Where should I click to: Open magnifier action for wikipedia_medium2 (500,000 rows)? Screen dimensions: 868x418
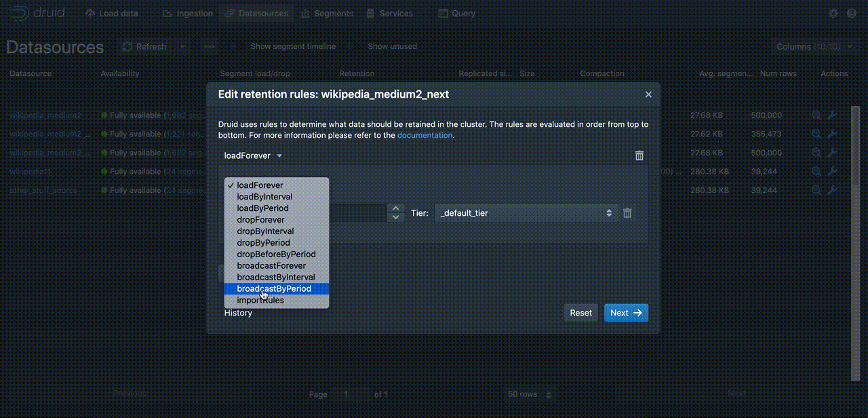click(816, 115)
